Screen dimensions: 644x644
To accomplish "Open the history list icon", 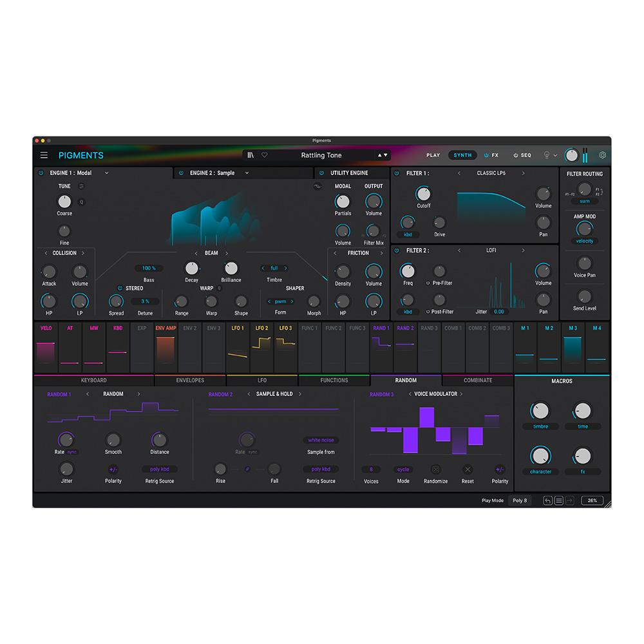I will pos(558,500).
